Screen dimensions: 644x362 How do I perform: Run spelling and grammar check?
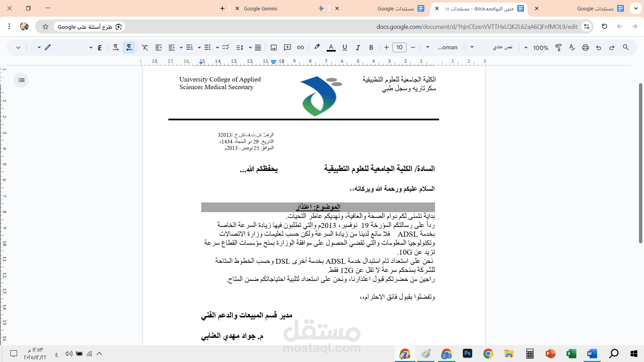572,47
